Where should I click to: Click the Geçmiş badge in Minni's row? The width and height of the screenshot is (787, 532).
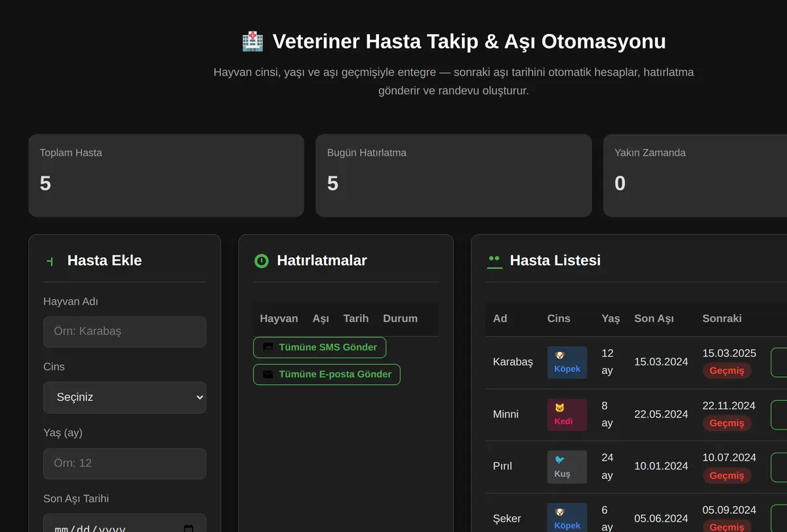pyautogui.click(x=727, y=423)
